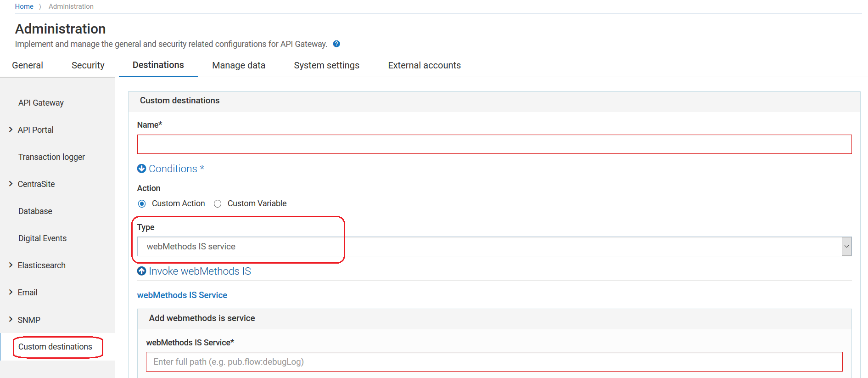This screenshot has width=868, height=378.
Task: Click the help question mark icon
Action: point(336,44)
